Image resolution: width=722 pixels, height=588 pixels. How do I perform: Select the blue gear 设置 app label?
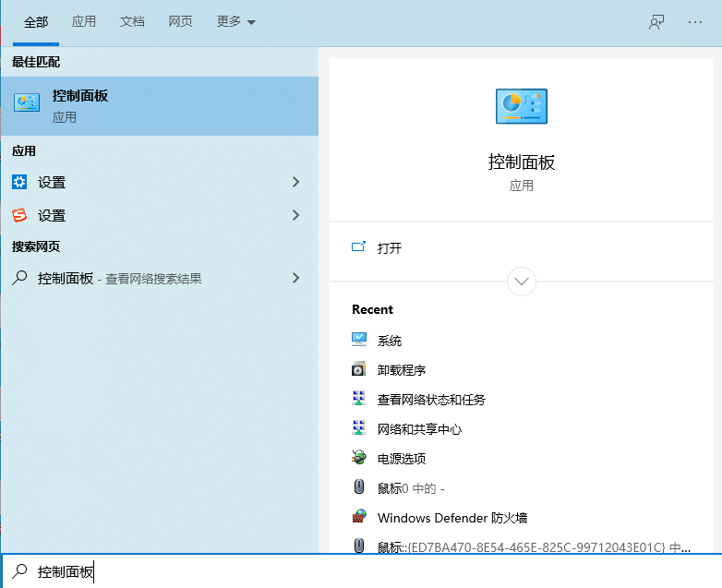click(x=52, y=183)
